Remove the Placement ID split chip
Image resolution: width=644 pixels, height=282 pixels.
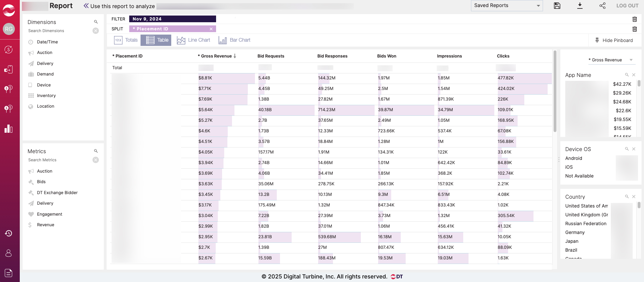(x=211, y=29)
